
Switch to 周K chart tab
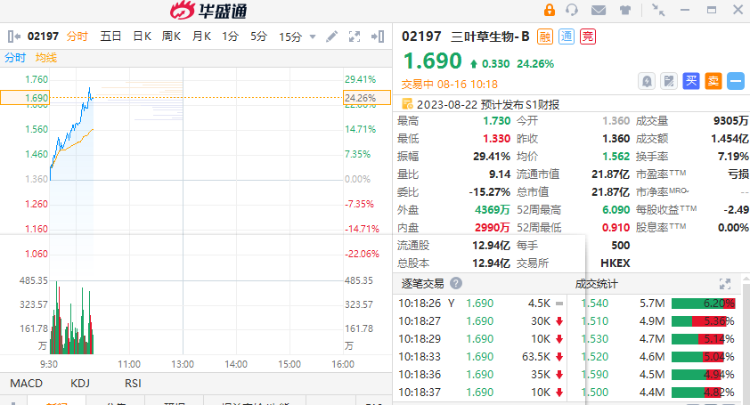click(x=171, y=36)
